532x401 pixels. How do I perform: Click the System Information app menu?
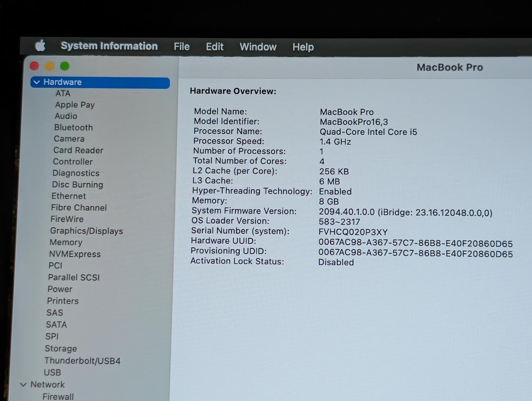tap(109, 46)
